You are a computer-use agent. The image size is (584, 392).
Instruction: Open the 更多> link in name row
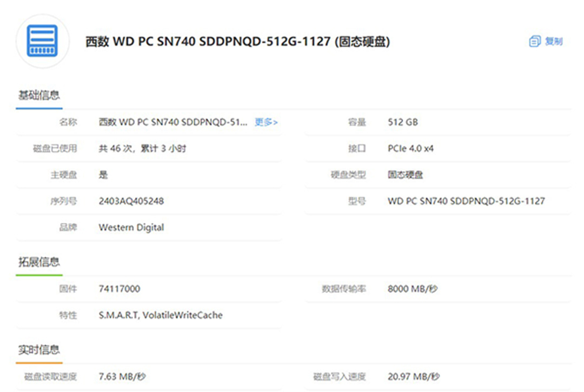266,122
